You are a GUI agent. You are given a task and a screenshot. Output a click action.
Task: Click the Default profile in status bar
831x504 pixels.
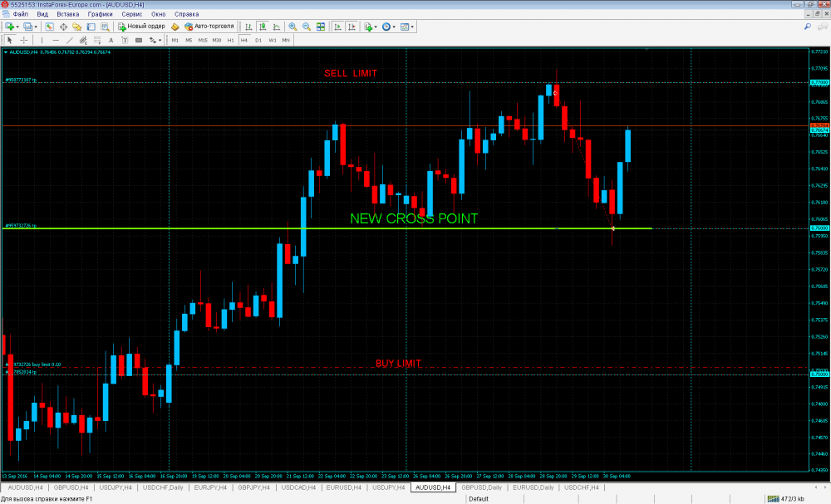click(x=479, y=499)
